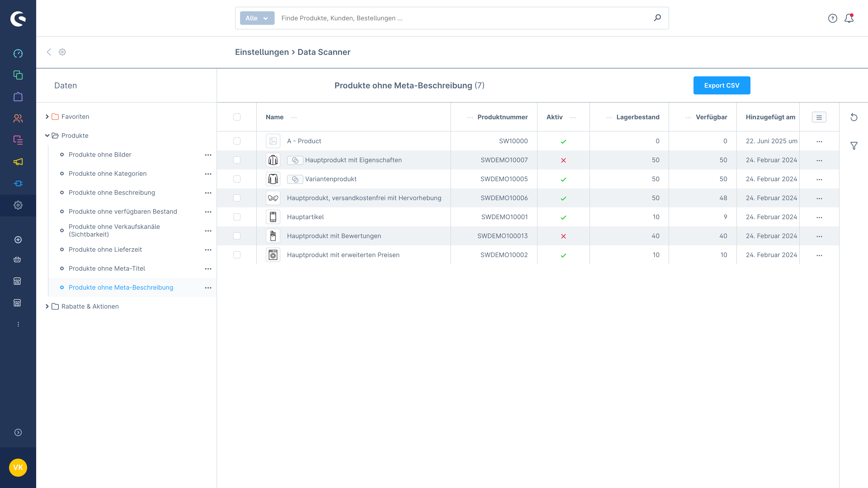Screen dimensions: 868x488
Task: Click the Export CSV button
Action: click(x=722, y=86)
